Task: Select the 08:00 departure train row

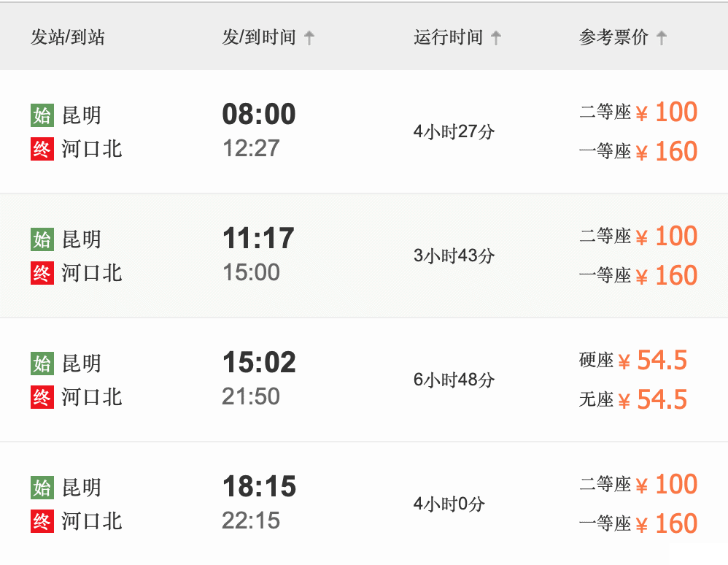Action: click(x=364, y=131)
